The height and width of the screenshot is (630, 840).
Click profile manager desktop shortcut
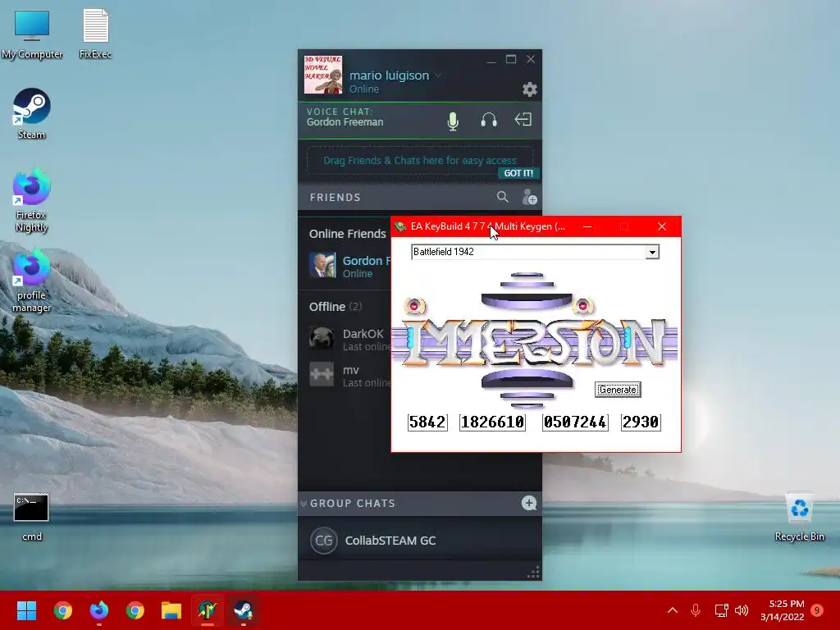click(x=32, y=281)
